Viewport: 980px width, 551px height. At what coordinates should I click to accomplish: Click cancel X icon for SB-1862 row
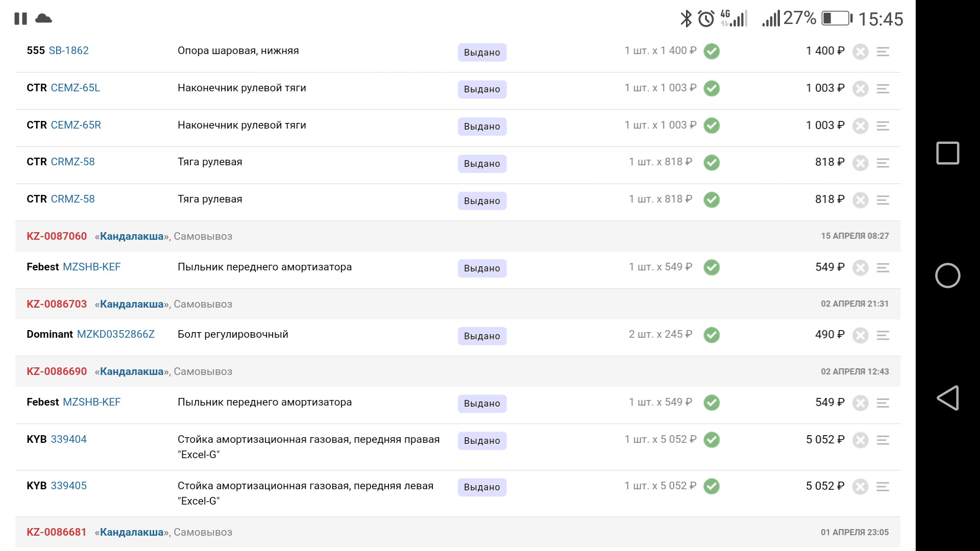[861, 52]
